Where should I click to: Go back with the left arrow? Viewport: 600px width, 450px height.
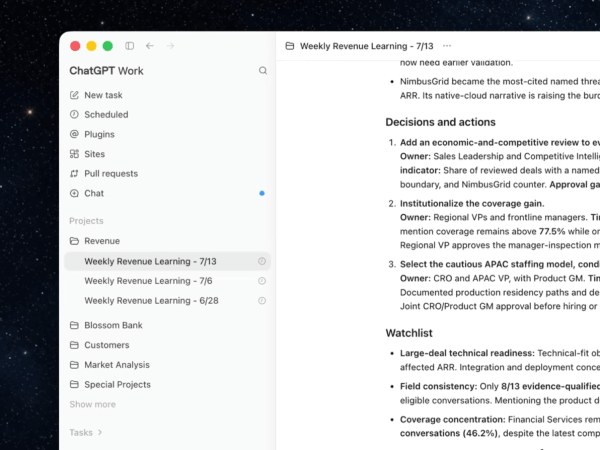150,46
